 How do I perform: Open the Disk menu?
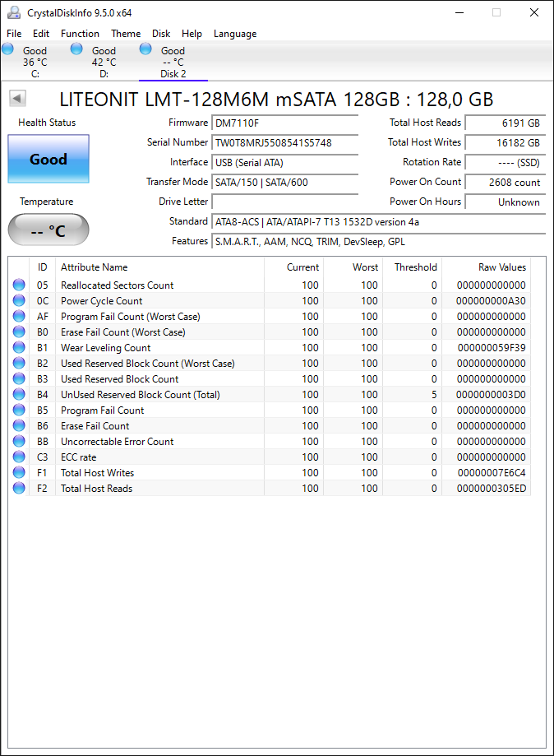click(x=161, y=34)
